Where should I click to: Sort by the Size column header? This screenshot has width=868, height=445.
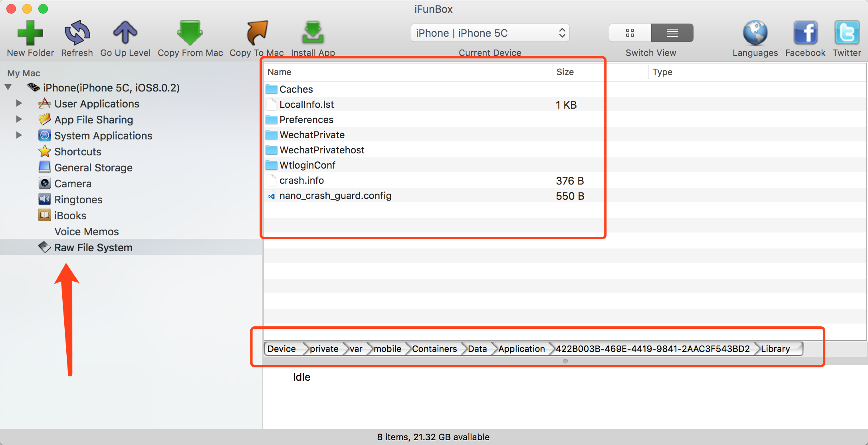click(600, 72)
